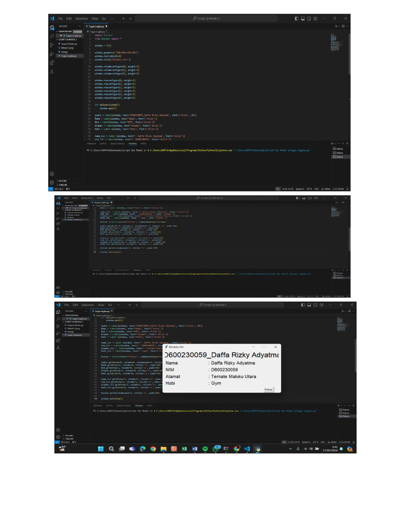Select Modul 2.png in top screenshot explorer
399x532 pixels.
click(67, 48)
